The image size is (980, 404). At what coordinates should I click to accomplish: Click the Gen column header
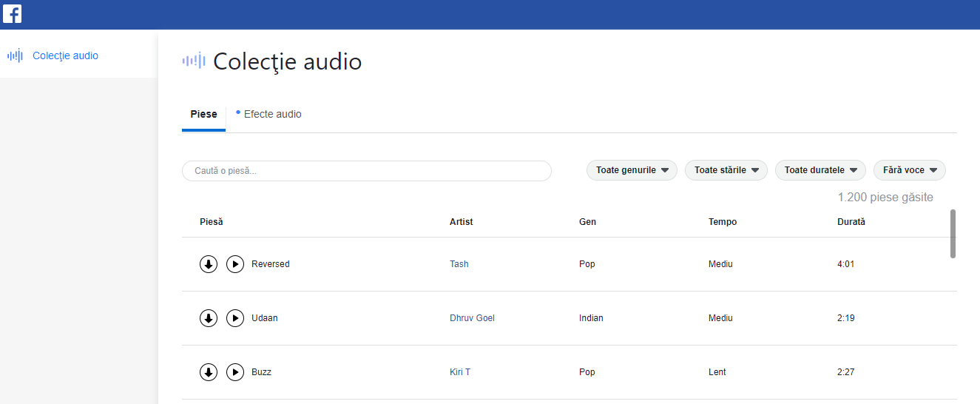pos(587,222)
